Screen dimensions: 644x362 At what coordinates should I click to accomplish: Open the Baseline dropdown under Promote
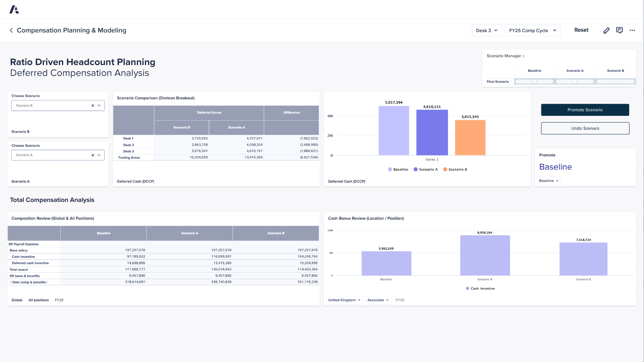pos(549,181)
